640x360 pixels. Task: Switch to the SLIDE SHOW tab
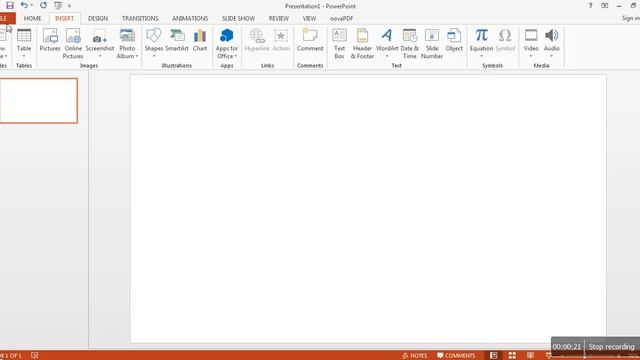[x=238, y=18]
